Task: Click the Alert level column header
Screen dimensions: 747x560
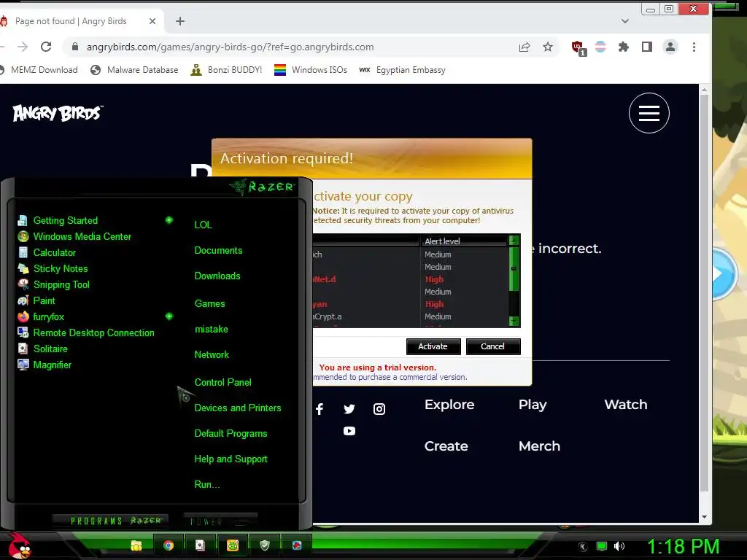Action: click(x=464, y=241)
